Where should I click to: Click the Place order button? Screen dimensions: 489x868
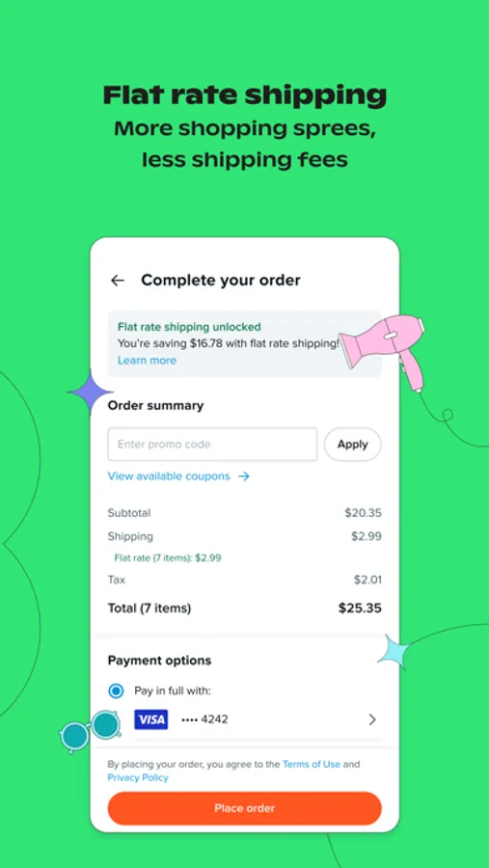click(x=245, y=808)
